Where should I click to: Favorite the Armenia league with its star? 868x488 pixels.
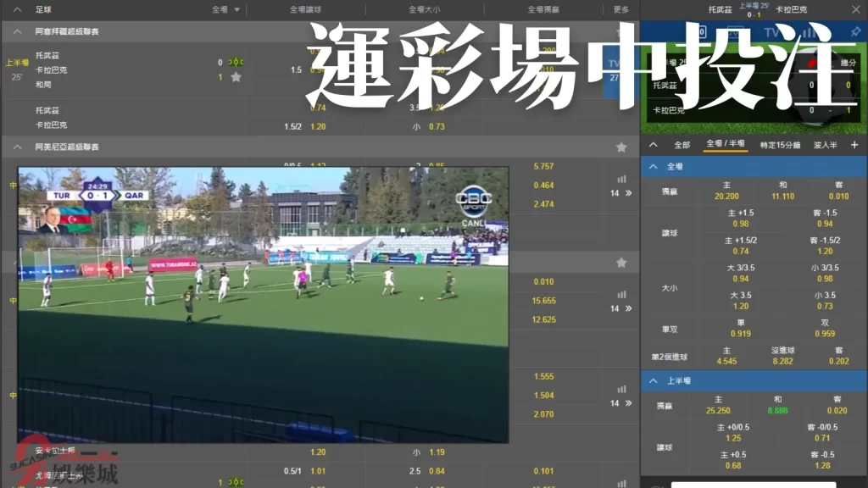[x=621, y=147]
